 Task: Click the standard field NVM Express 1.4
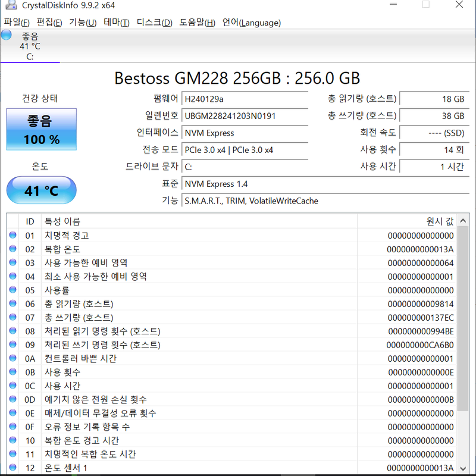[x=325, y=184]
